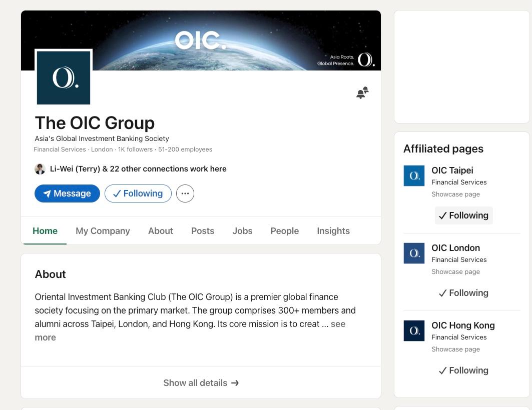532x410 pixels.
Task: Open The OIC Group profile logo
Action: (x=64, y=77)
